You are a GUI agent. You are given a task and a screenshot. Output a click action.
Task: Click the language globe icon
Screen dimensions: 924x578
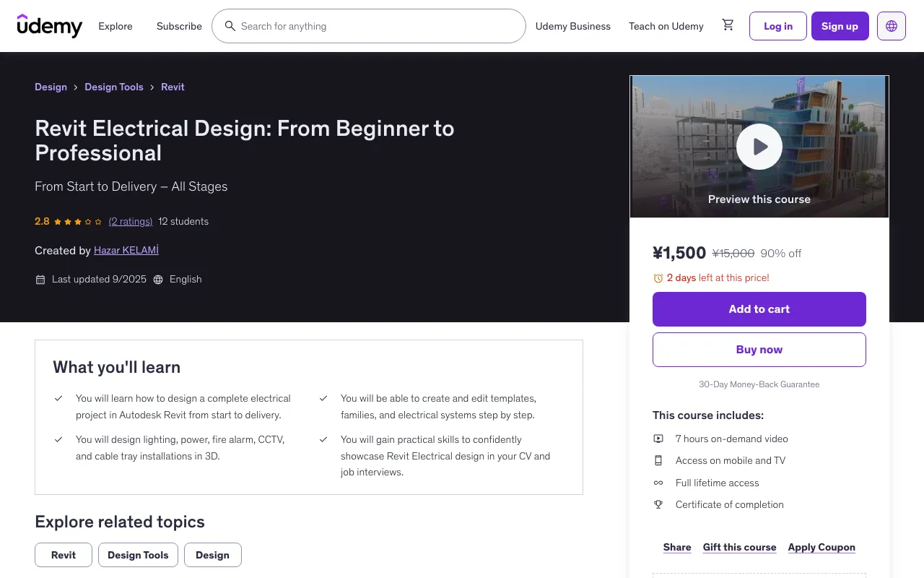891,26
